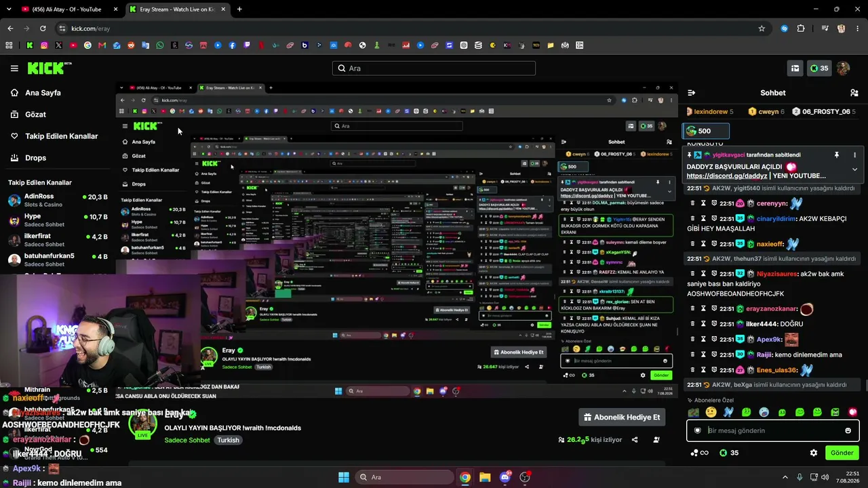The height and width of the screenshot is (488, 868).
Task: Open ilkerfirat followed channel
Action: tap(58, 240)
